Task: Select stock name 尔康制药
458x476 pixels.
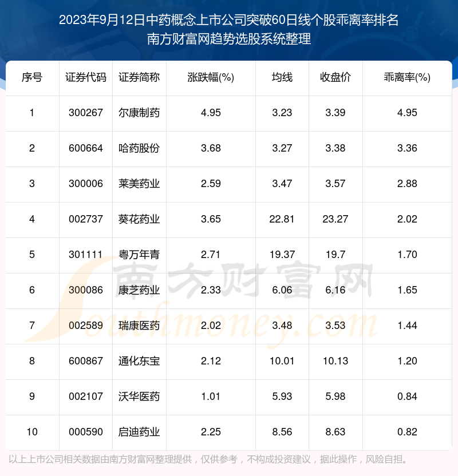Action: tap(139, 113)
